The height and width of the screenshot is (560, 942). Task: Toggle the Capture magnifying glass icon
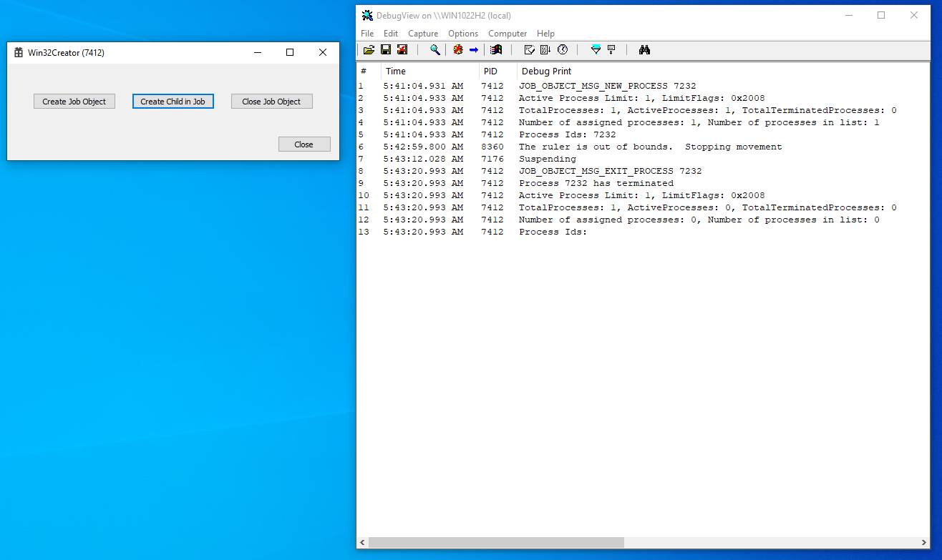coord(434,49)
